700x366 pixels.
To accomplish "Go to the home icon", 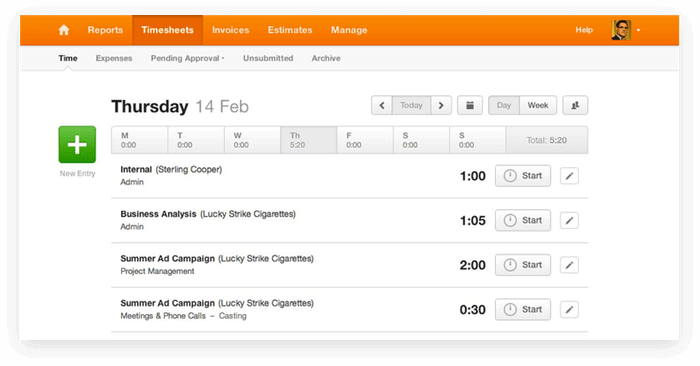I will (x=64, y=30).
